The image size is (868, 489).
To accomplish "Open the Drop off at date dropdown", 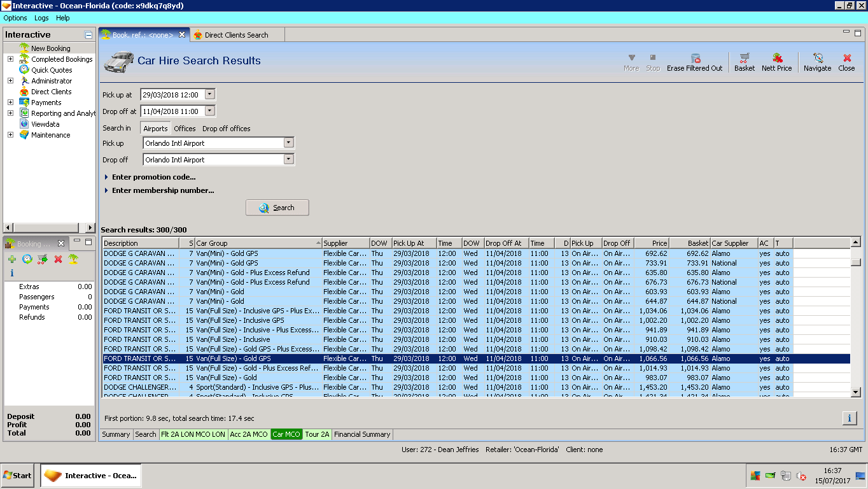I will click(x=209, y=111).
